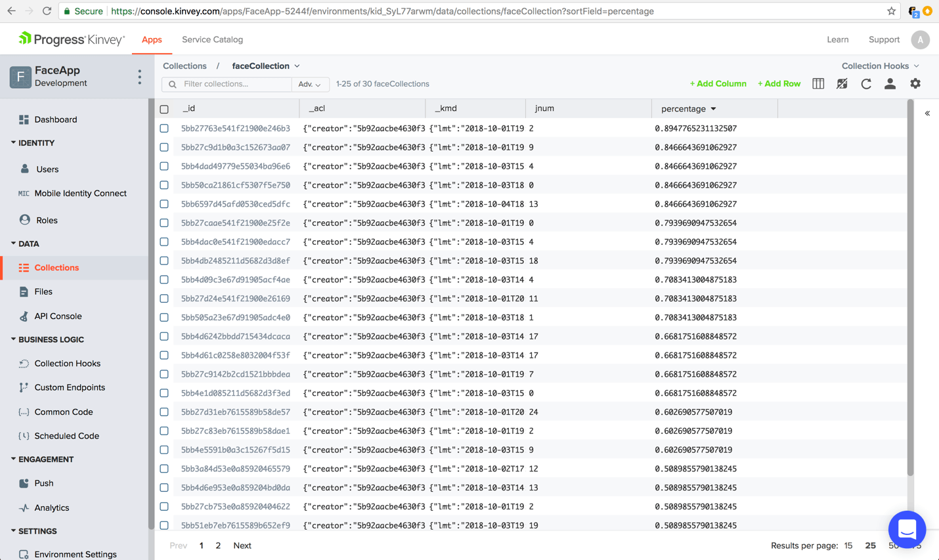The image size is (939, 560).
Task: Set results per page to 50
Action: (893, 546)
